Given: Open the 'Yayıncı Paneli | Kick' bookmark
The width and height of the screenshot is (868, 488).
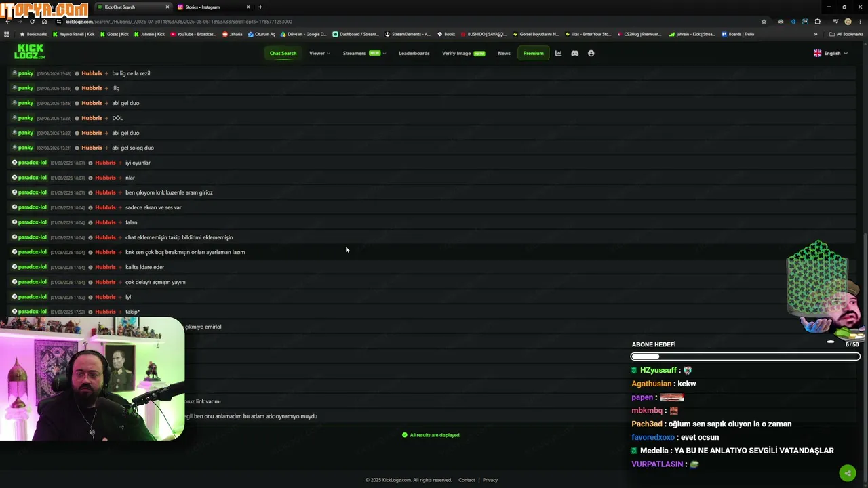Looking at the screenshot, I should click(x=73, y=34).
